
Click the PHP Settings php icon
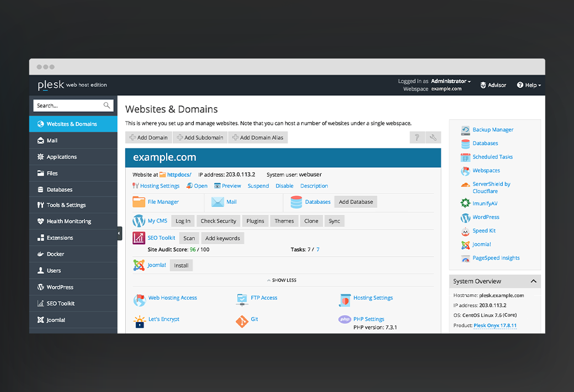(x=345, y=319)
